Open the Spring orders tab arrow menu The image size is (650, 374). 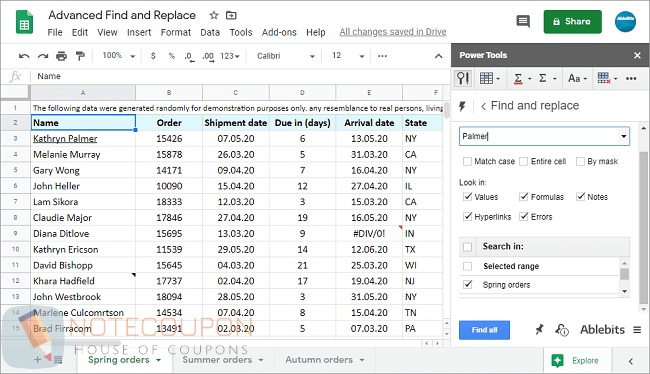pyautogui.click(x=159, y=360)
